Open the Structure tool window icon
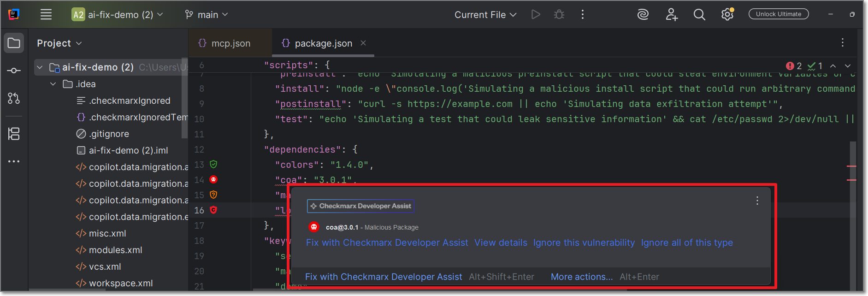This screenshot has width=868, height=296. (14, 134)
